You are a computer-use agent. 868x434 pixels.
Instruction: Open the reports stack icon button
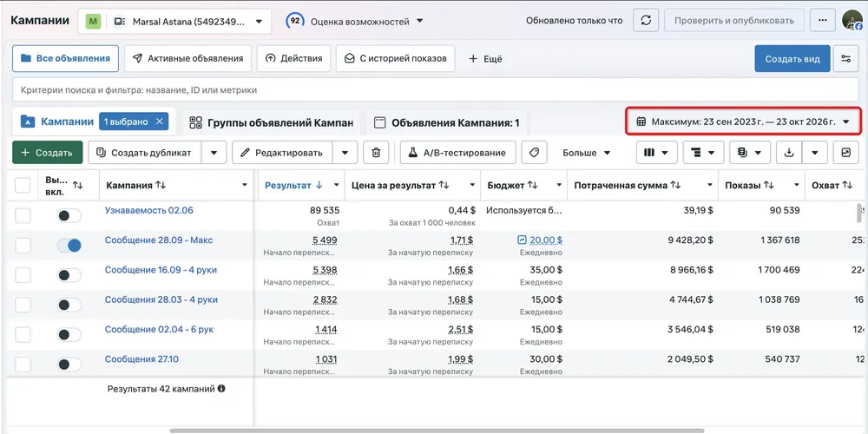coord(750,153)
